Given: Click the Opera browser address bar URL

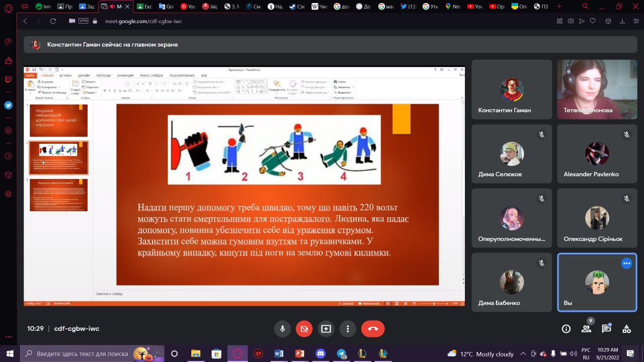Looking at the screenshot, I should 143,21.
